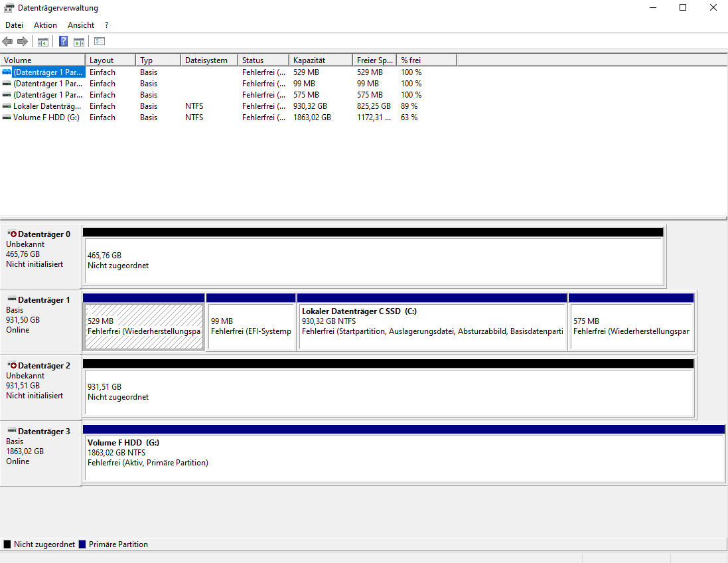Open the Ansicht menu
This screenshot has height=563, width=728.
tap(81, 25)
